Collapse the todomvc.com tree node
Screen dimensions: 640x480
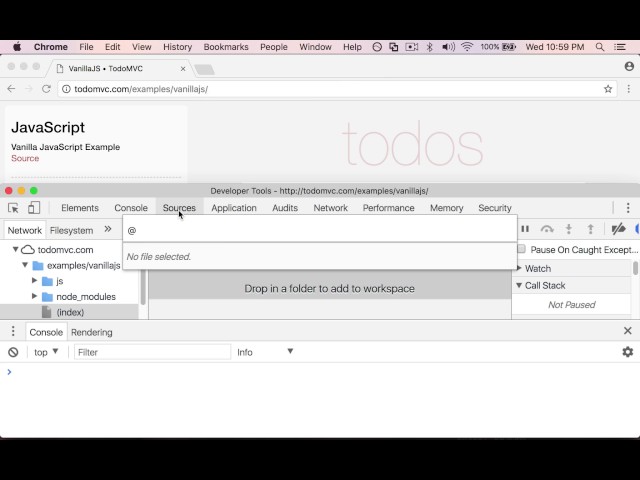[x=15, y=249]
